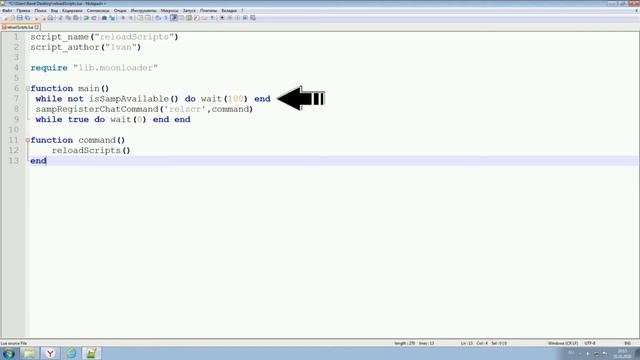Open the Запуск menu
This screenshot has width=640, height=360.
click(189, 11)
